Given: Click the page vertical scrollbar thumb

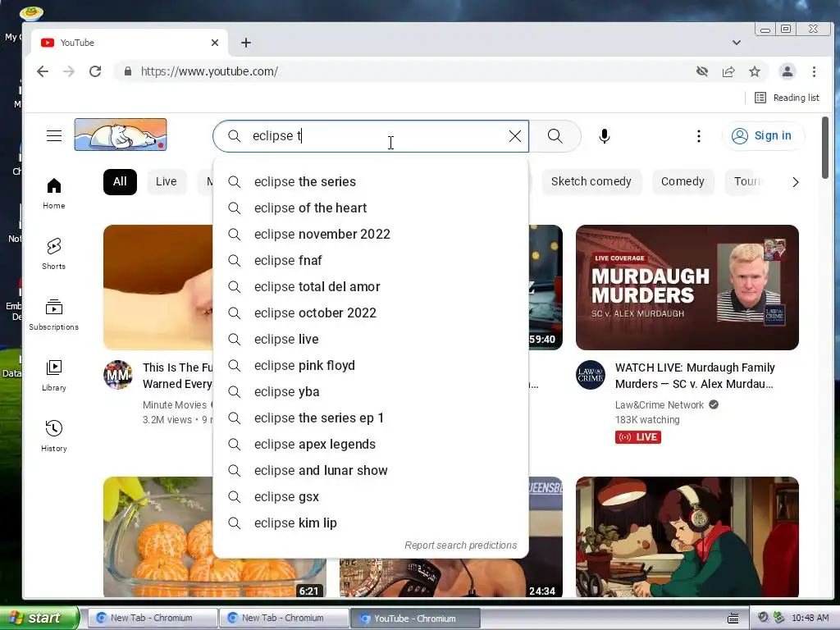Looking at the screenshot, I should 825,148.
